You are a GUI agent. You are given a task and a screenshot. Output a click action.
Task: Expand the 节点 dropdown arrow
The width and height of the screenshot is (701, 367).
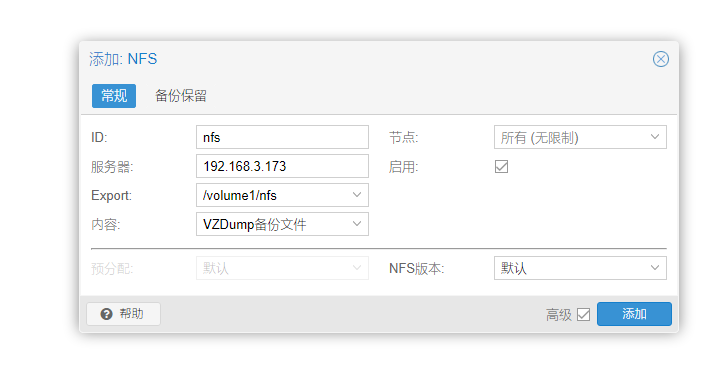655,137
